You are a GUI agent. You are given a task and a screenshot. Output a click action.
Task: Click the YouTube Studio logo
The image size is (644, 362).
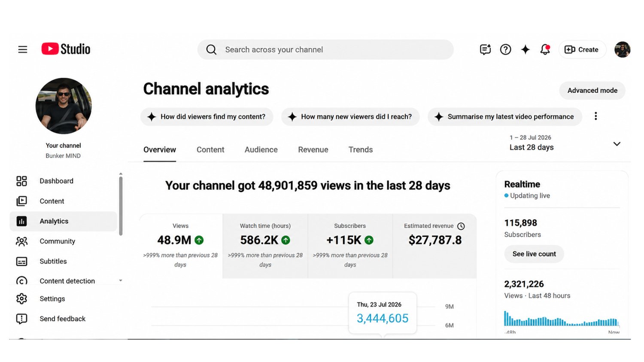(66, 49)
